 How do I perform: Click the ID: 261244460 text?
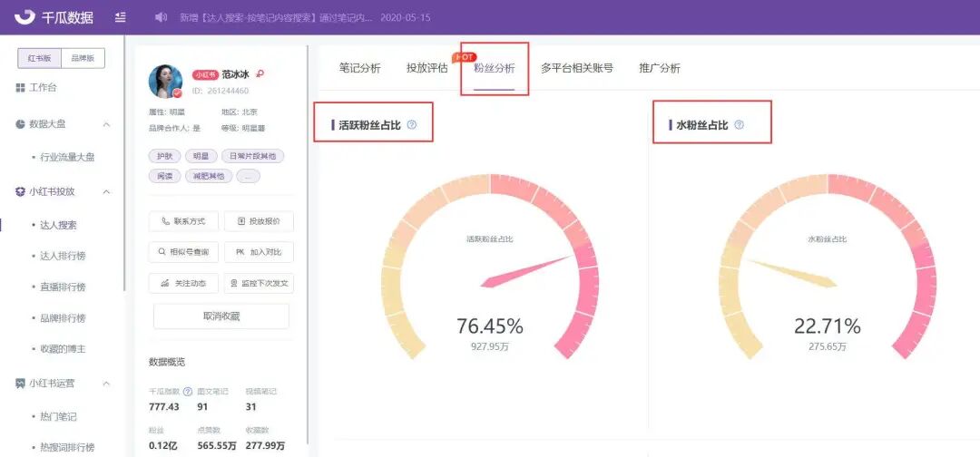[220, 91]
